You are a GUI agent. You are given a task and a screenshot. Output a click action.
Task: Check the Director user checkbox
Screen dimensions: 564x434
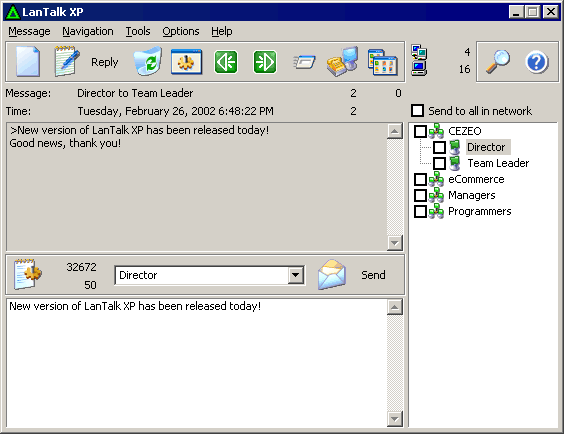[x=439, y=147]
